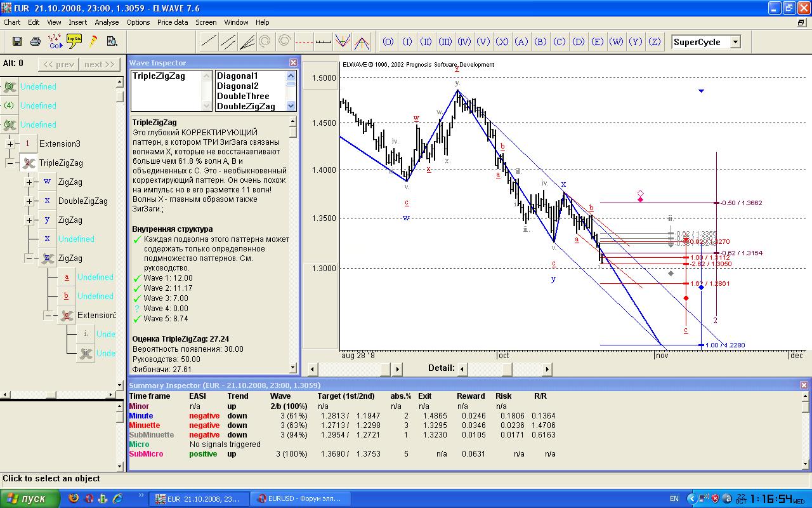Screen dimensions: 812x508
Task: Select the (4) Undefined tree item
Action: coord(38,106)
